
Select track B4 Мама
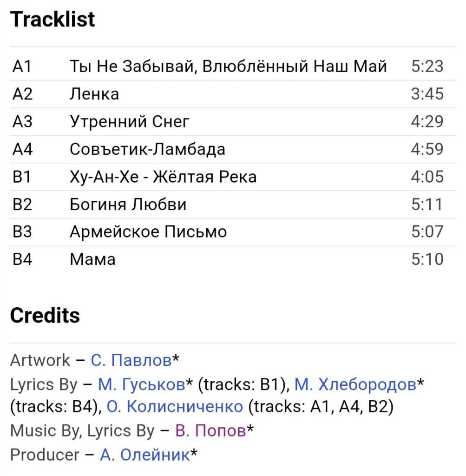click(233, 259)
